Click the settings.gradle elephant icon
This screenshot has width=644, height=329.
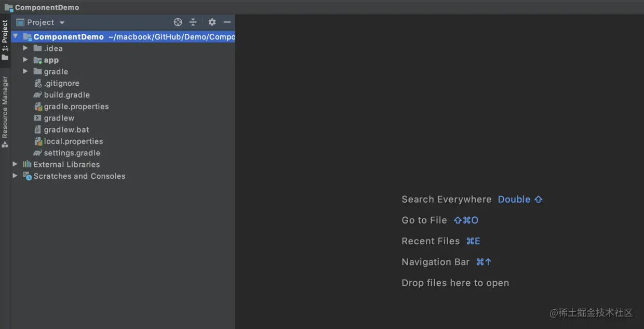[x=37, y=153]
